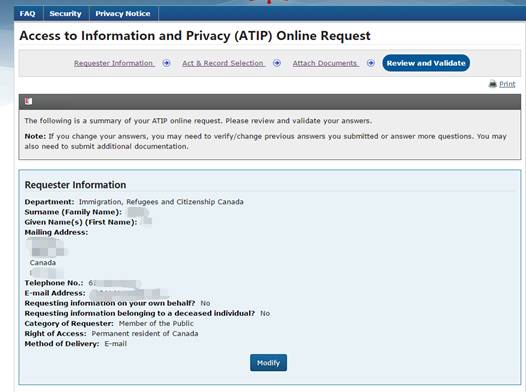This screenshot has height=392, width=526.
Task: Click the arrow icon after Act & Record Selection
Action: [x=277, y=63]
